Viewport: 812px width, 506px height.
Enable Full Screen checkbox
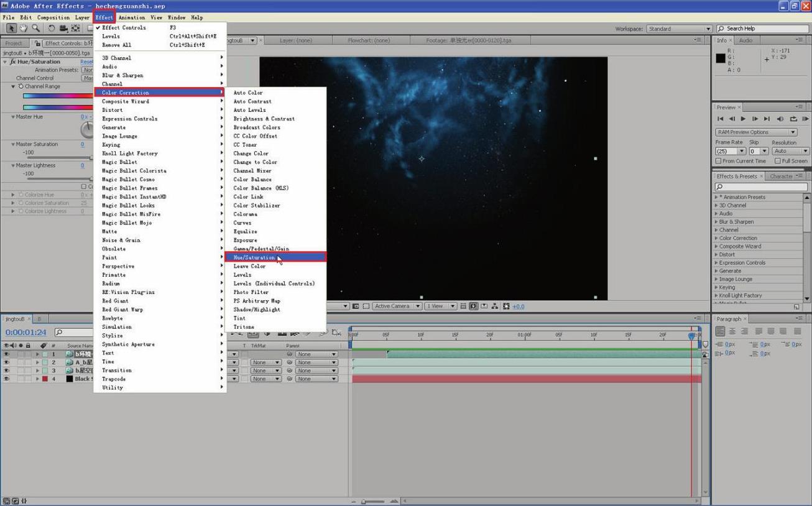point(778,161)
